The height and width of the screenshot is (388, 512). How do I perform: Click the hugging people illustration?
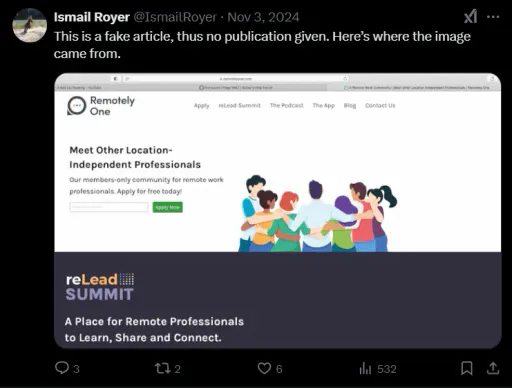point(317,213)
